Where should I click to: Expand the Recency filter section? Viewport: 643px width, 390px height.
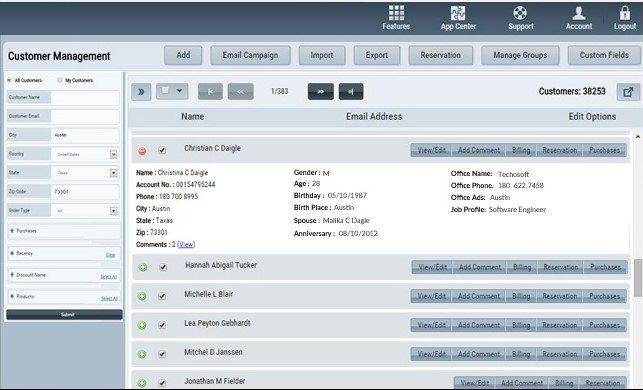(12, 253)
